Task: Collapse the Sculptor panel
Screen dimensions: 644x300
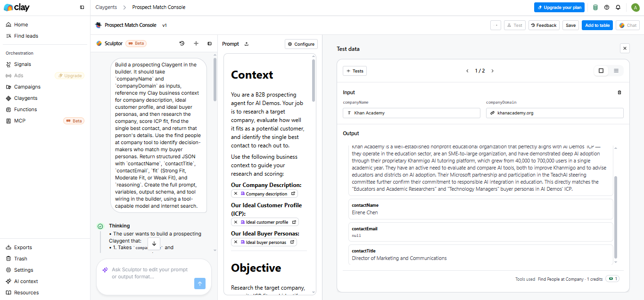Action: pos(210,43)
